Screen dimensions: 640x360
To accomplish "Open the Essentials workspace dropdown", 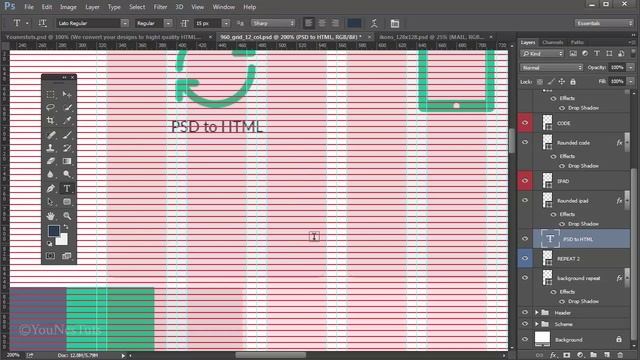I will click(604, 23).
